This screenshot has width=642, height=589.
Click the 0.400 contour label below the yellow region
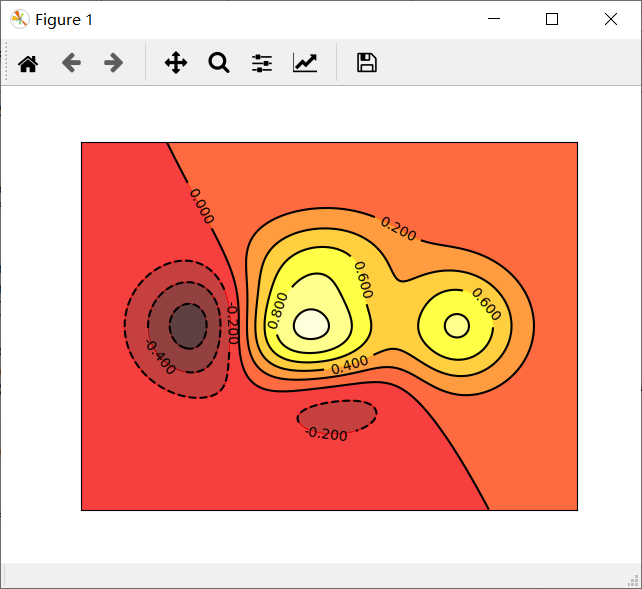pyautogui.click(x=350, y=365)
